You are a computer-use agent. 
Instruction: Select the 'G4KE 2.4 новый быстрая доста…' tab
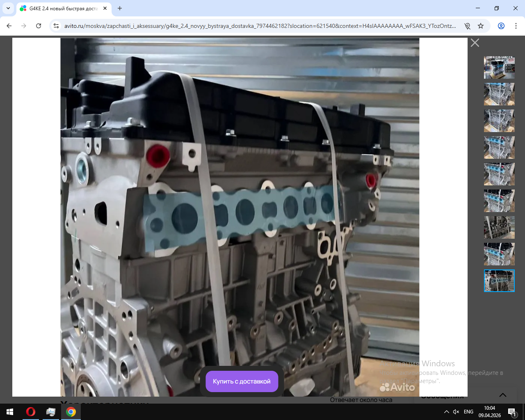64,8
